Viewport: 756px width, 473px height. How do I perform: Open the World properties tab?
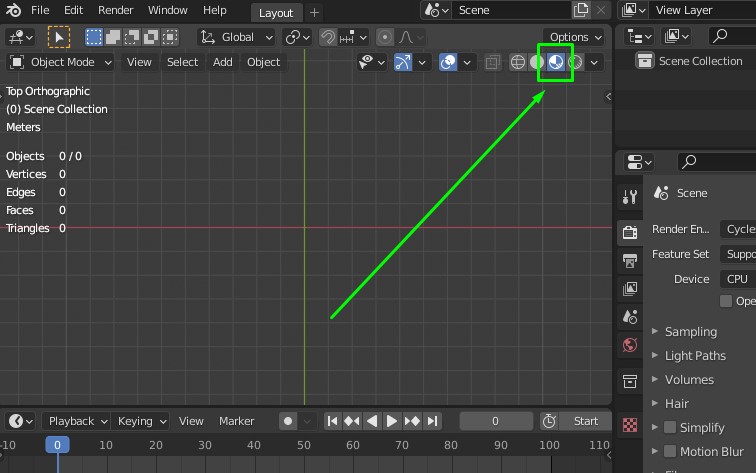630,345
